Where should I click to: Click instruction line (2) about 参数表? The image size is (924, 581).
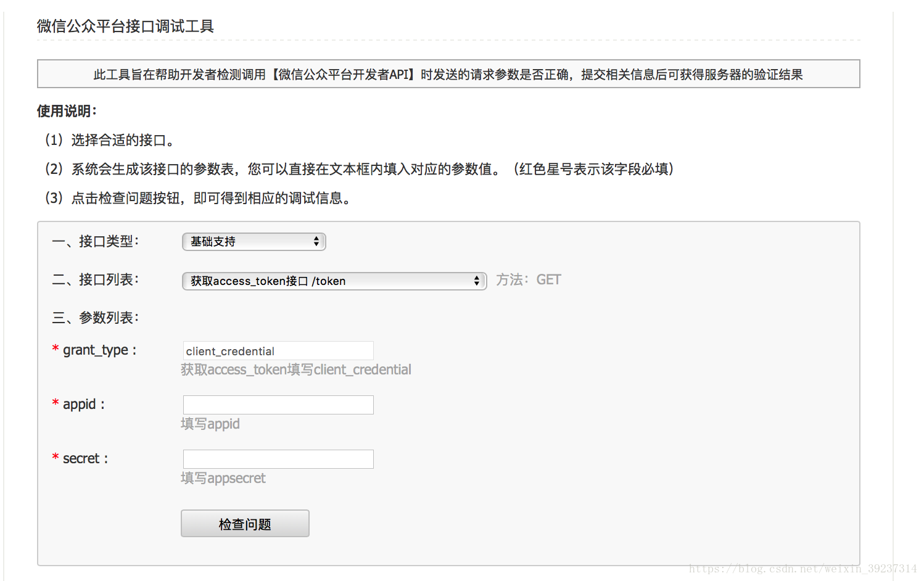coord(359,169)
